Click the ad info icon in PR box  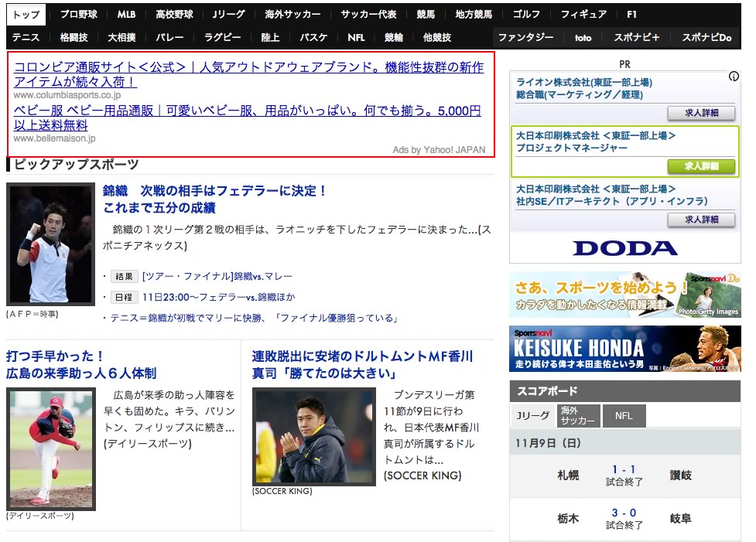[x=734, y=76]
